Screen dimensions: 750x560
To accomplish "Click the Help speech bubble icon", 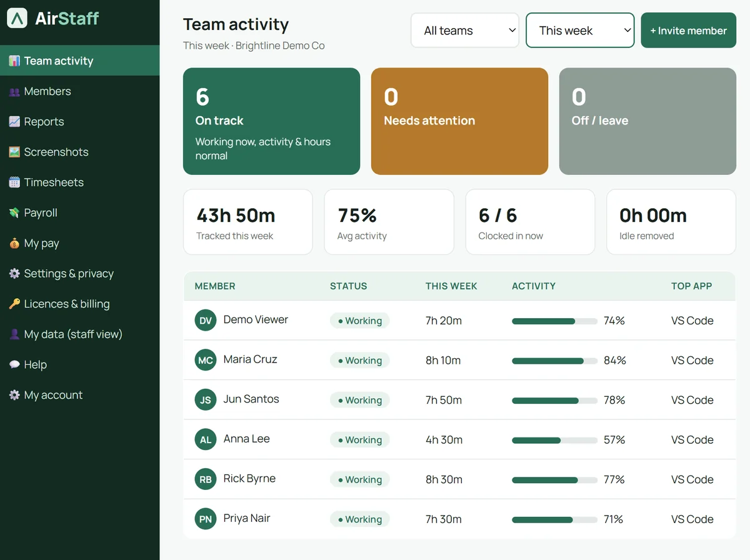I will [x=14, y=364].
